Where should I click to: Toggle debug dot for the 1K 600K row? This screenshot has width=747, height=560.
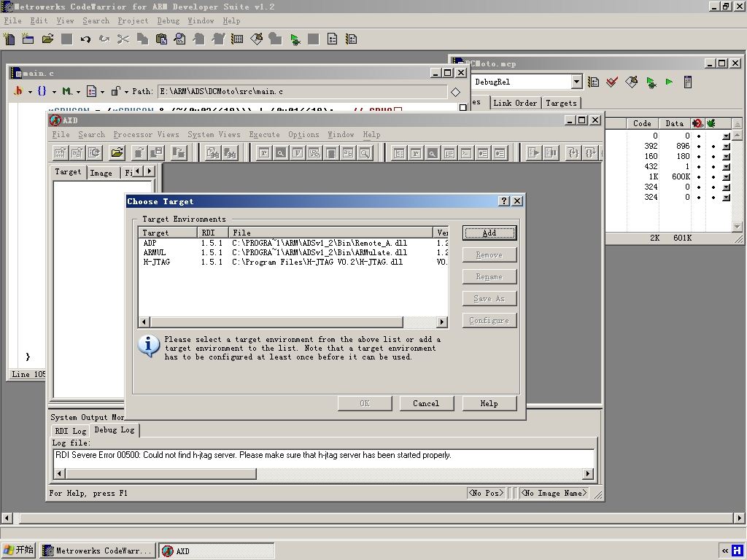pos(713,177)
